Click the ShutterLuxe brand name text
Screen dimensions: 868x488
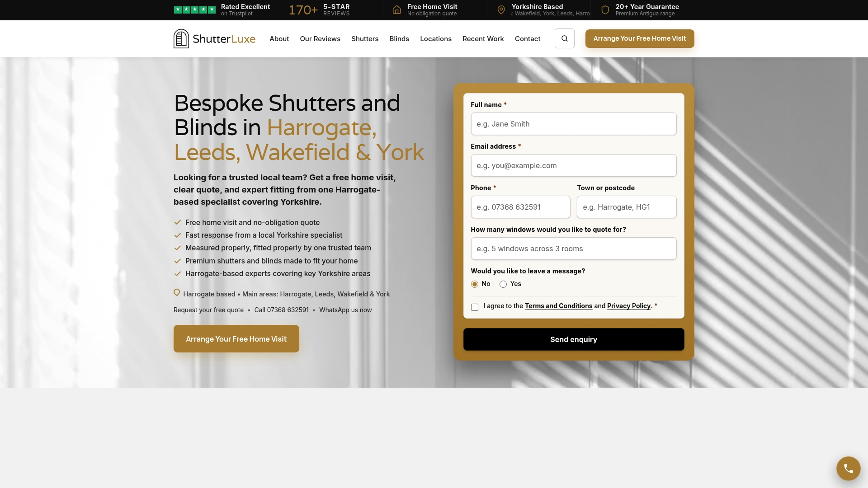pyautogui.click(x=224, y=39)
